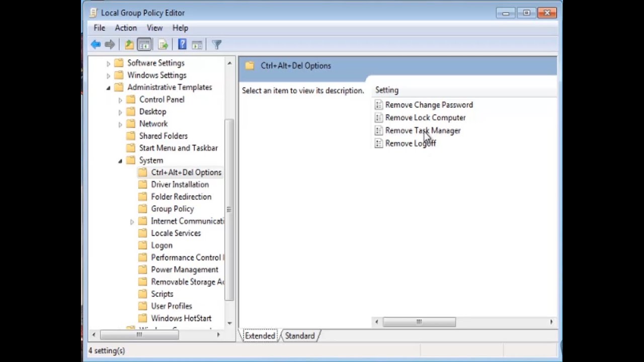Click the Filter funnel toolbar icon
Viewport: 644px width, 362px height.
[217, 45]
